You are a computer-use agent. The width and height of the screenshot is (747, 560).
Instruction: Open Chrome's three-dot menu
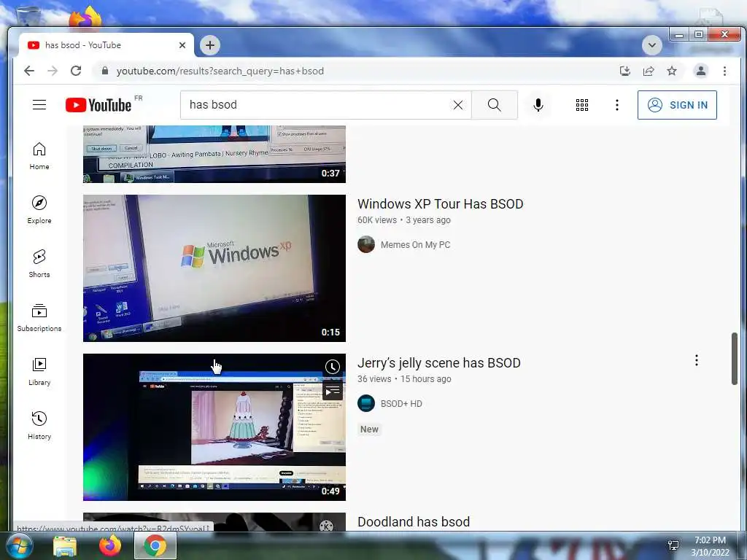(724, 71)
